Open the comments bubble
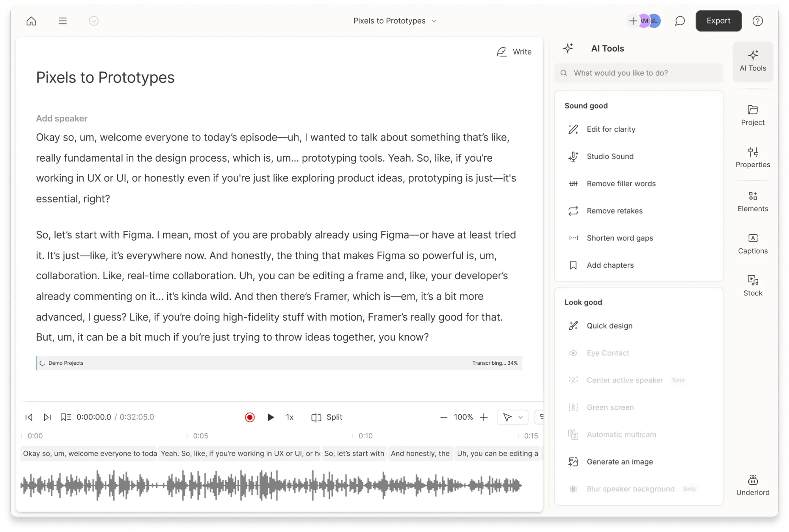Image resolution: width=789 pixels, height=532 pixels. [x=680, y=21]
